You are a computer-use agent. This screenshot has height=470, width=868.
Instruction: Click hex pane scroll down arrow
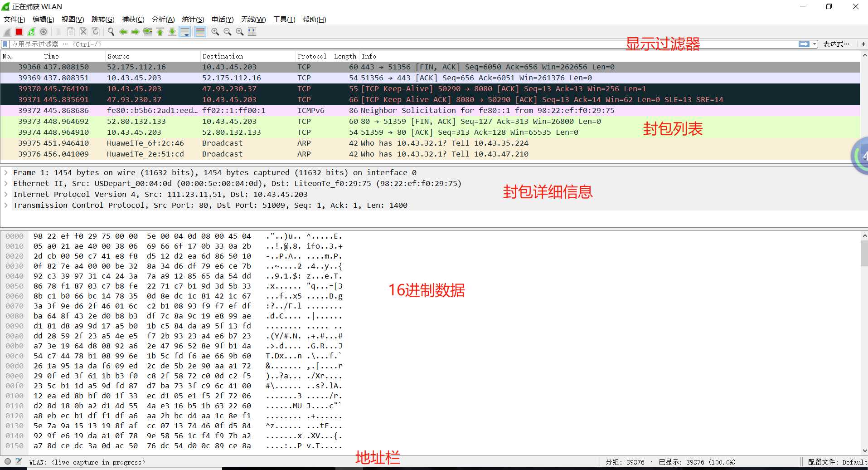point(864,450)
